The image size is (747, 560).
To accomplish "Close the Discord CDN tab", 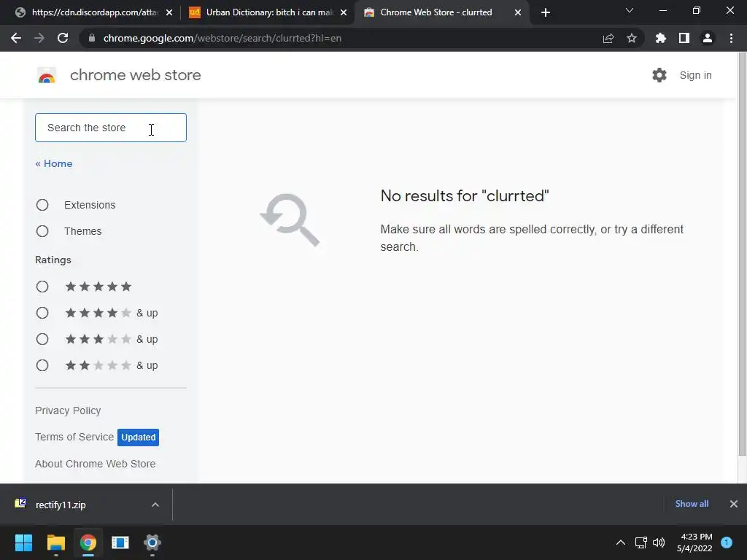I will tap(169, 12).
